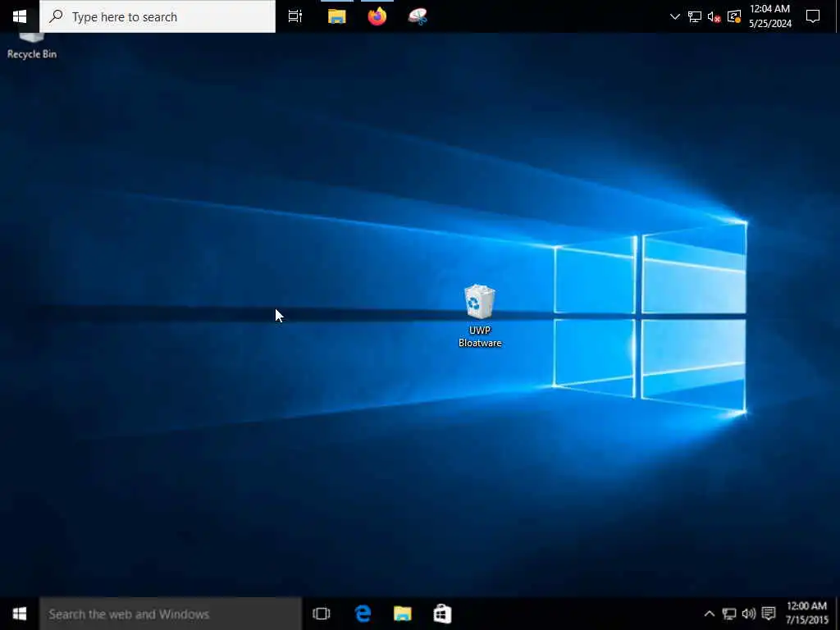Open File Explorer on the bottom taskbar
The width and height of the screenshot is (840, 630).
click(x=402, y=614)
